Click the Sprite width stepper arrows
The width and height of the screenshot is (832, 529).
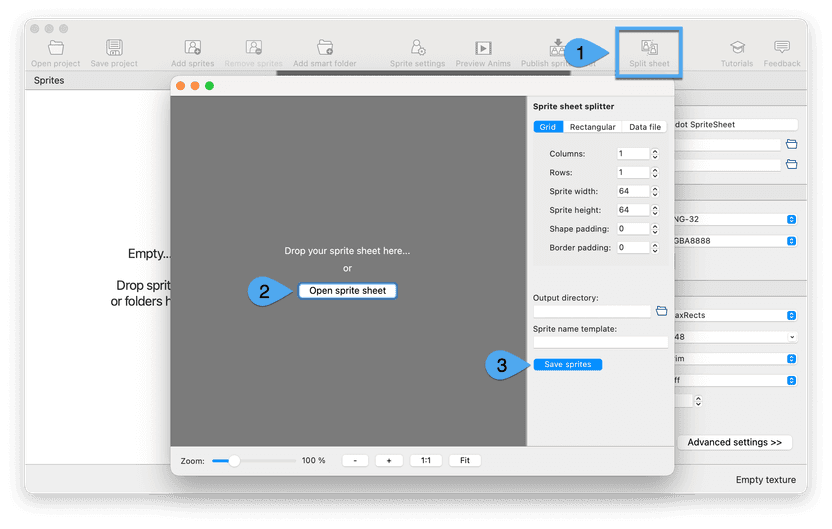655,191
